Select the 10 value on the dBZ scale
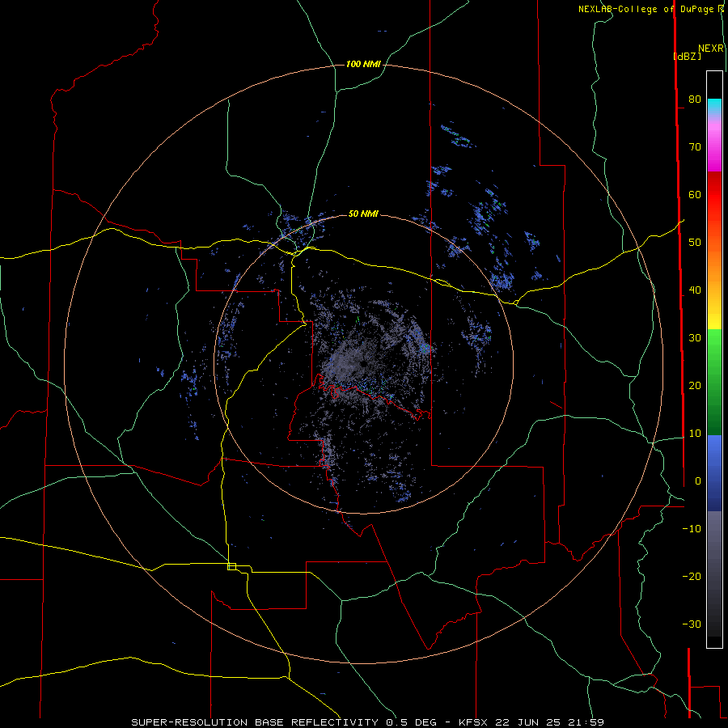This screenshot has height=728, width=728. (695, 434)
